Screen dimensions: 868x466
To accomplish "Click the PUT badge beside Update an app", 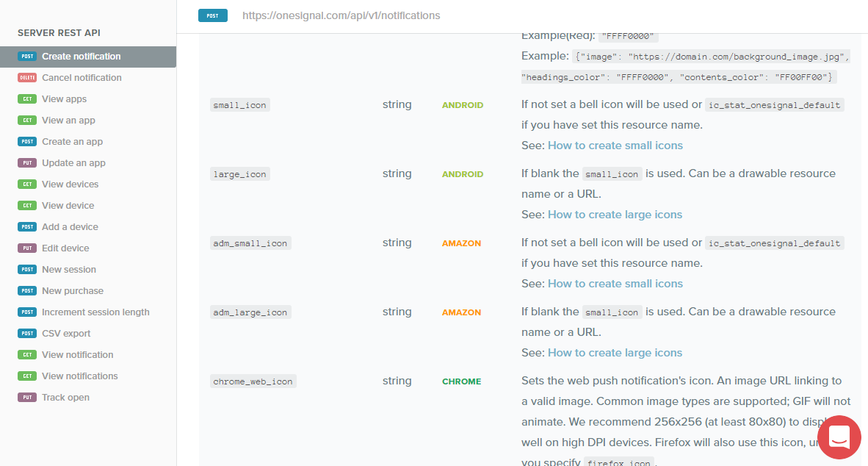I will [26, 162].
